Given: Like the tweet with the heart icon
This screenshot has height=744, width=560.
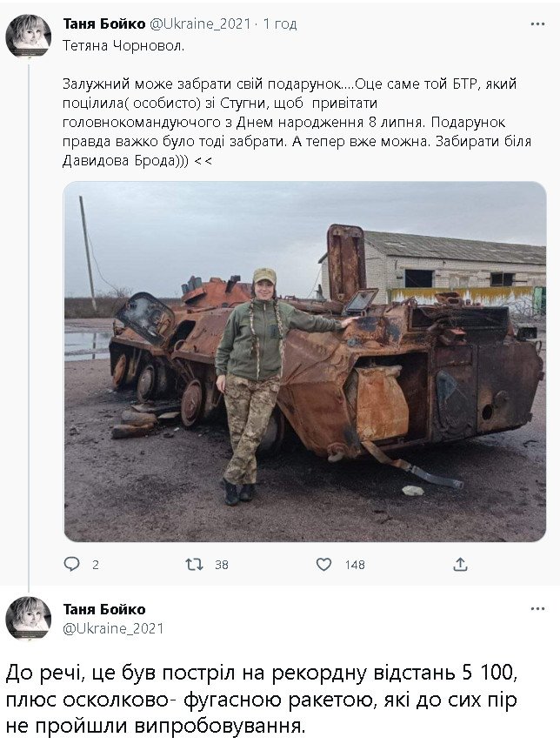Looking at the screenshot, I should 323,564.
